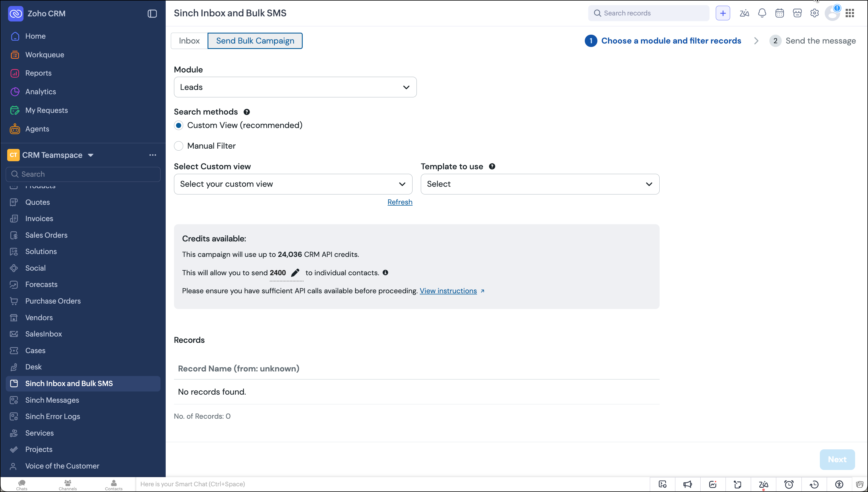Click the Record Name (from: unknown) column header
Image resolution: width=868 pixels, height=492 pixels.
point(239,369)
